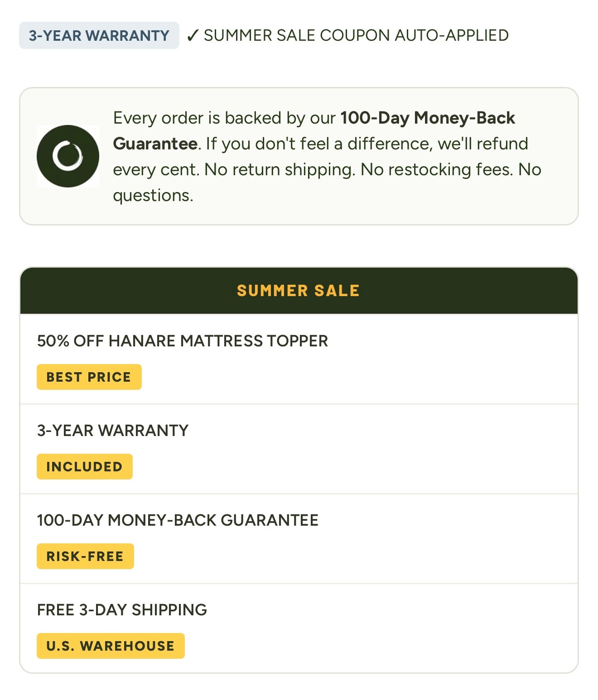The image size is (598, 700).
Task: Click the 'No return shipping' text
Action: pyautogui.click(x=280, y=170)
